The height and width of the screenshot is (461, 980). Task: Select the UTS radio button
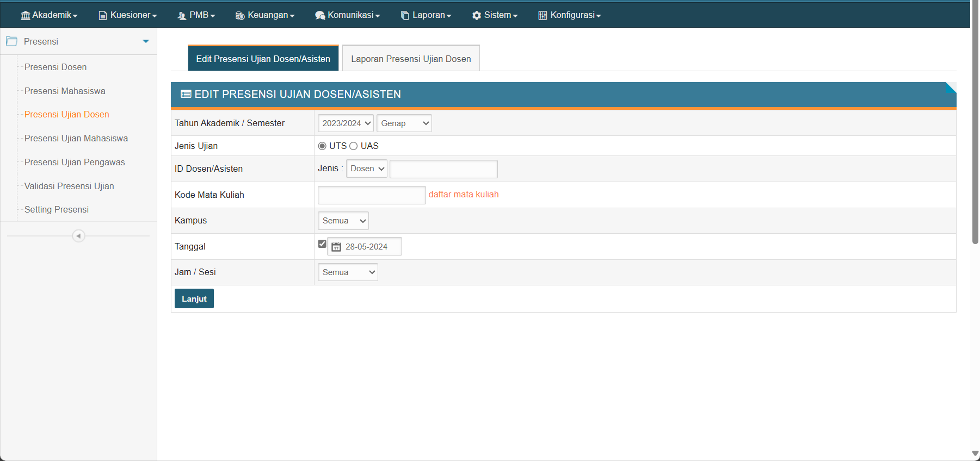coord(322,146)
